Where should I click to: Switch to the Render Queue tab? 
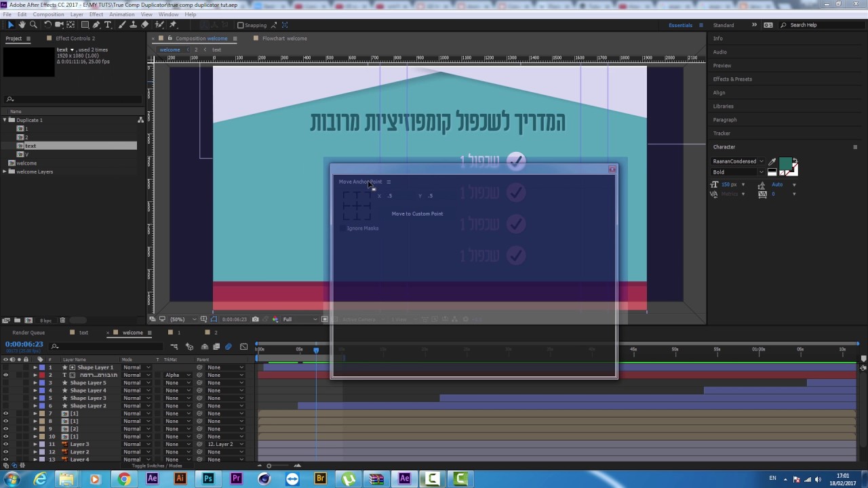28,333
